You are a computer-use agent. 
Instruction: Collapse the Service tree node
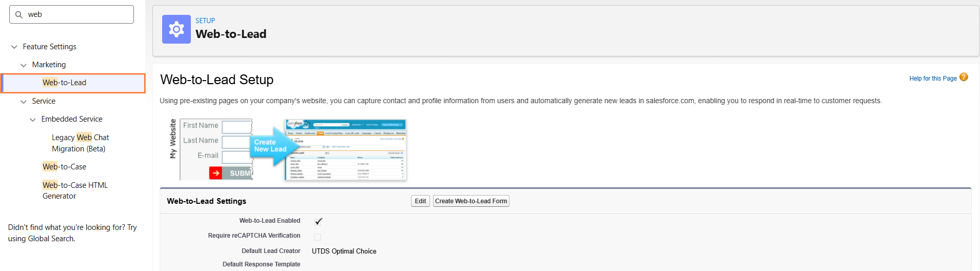click(24, 102)
